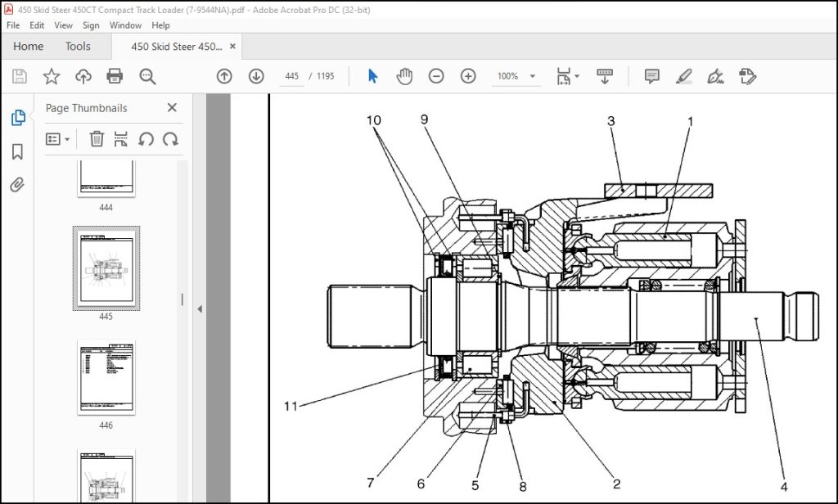The width and height of the screenshot is (838, 504).
Task: Zoom in with the plus button
Action: [468, 76]
